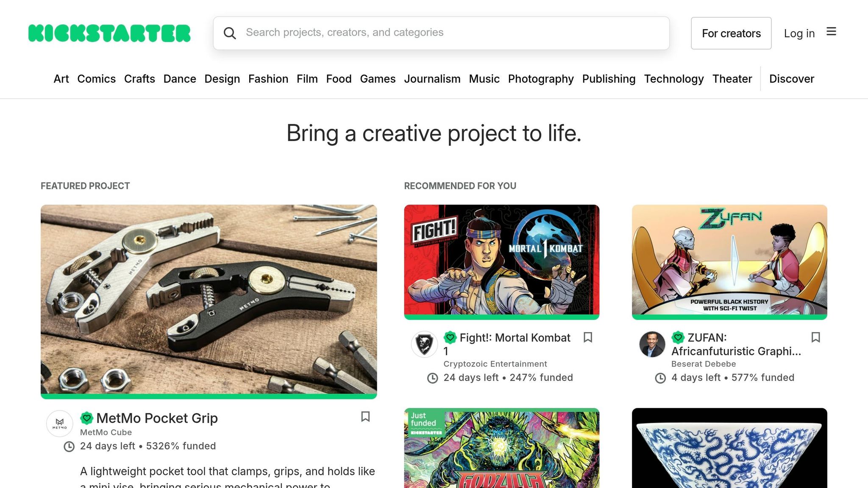Viewport: 868px width, 488px height.
Task: Select the Games category
Action: click(x=378, y=79)
